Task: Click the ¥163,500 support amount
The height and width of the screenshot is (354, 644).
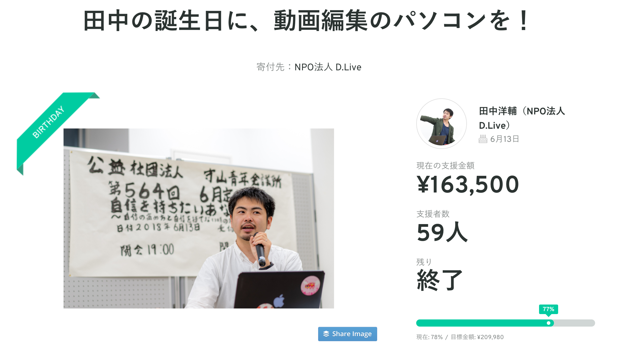Action: tap(467, 185)
